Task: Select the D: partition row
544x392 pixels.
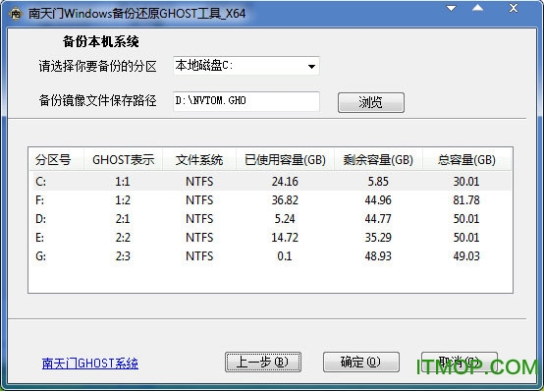Action: pos(270,219)
